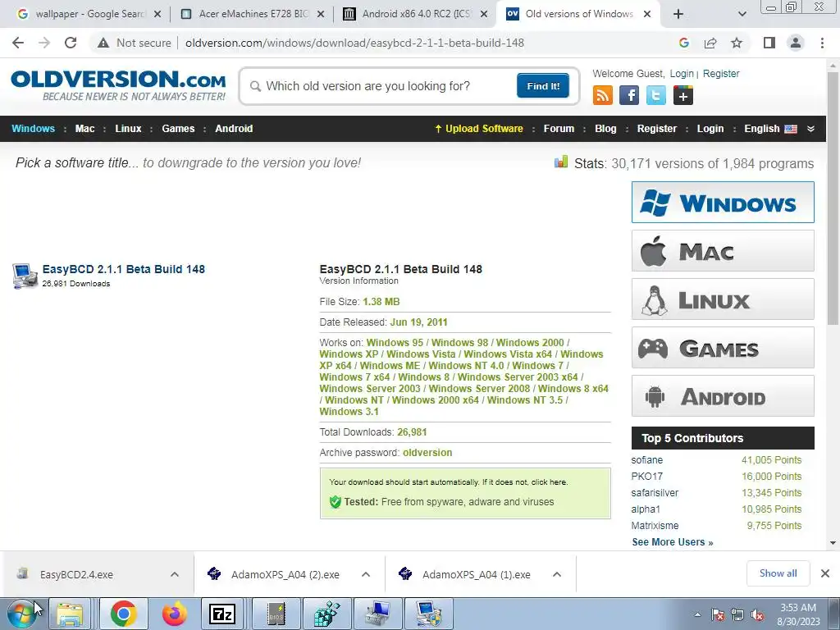Open Chrome from the taskbar
Viewport: 840px width, 630px height.
tap(123, 614)
